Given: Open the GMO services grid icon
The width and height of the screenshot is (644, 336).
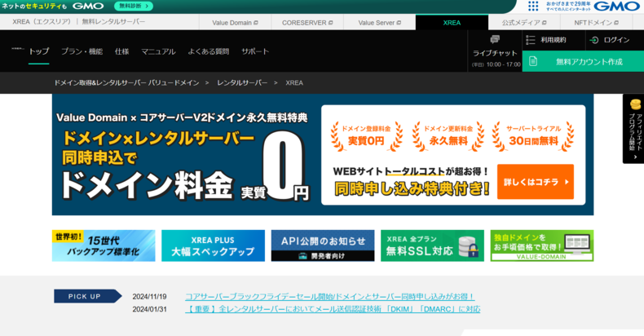Looking at the screenshot, I should (x=533, y=6).
